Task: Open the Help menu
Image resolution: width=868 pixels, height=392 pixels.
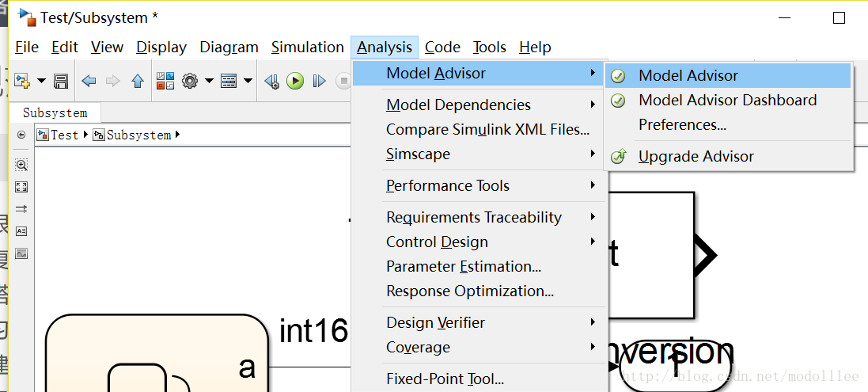Action: pyautogui.click(x=535, y=48)
